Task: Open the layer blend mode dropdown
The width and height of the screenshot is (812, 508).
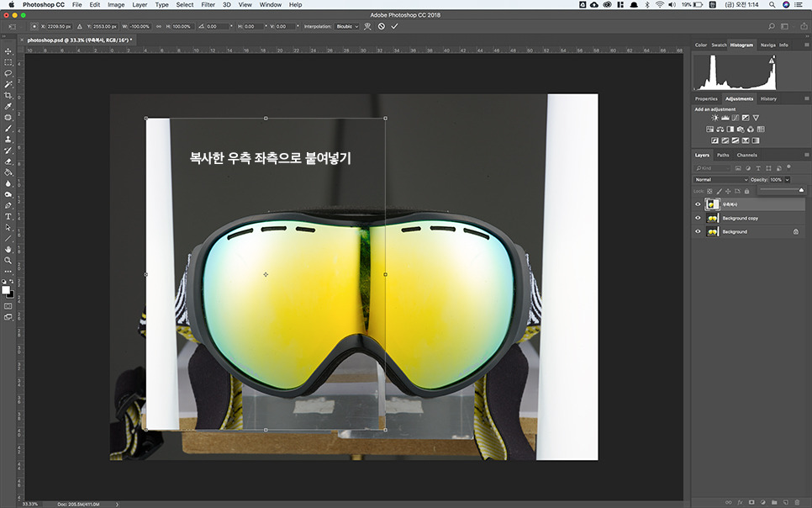Action: click(x=721, y=179)
